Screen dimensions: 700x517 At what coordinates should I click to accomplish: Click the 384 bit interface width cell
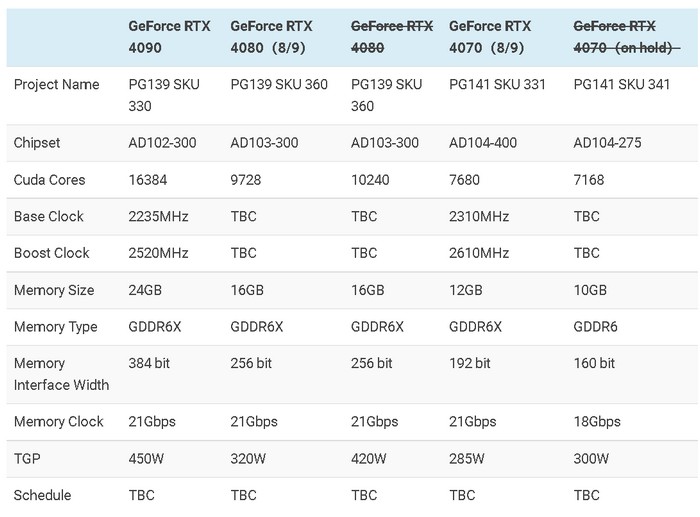pyautogui.click(x=150, y=363)
